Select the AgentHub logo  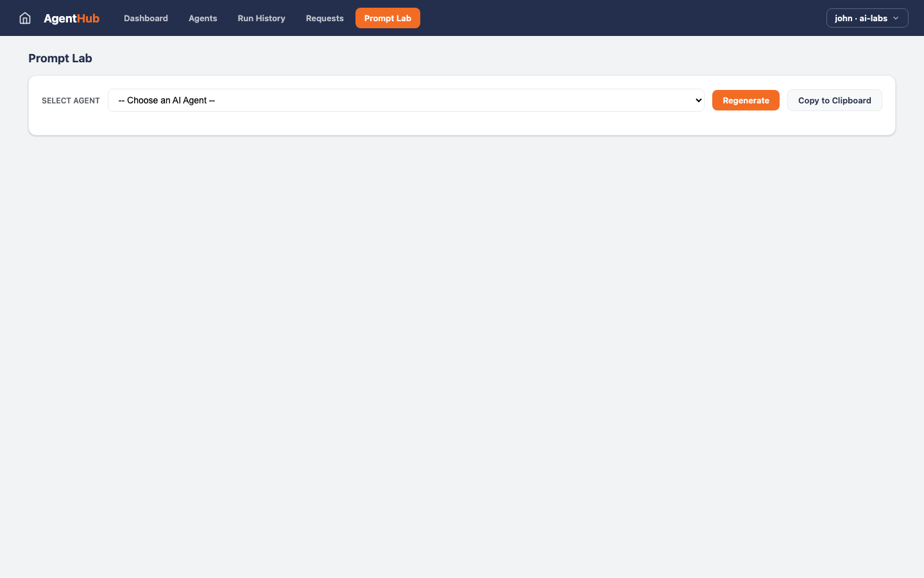pos(71,18)
